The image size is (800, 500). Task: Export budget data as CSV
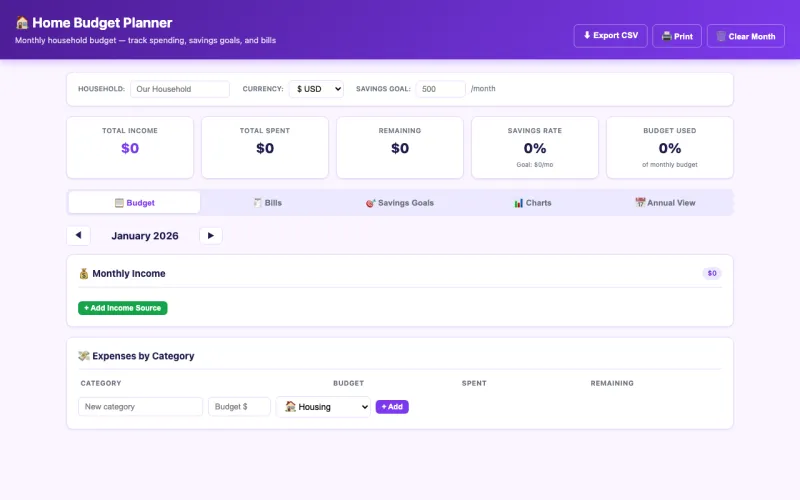click(x=610, y=36)
